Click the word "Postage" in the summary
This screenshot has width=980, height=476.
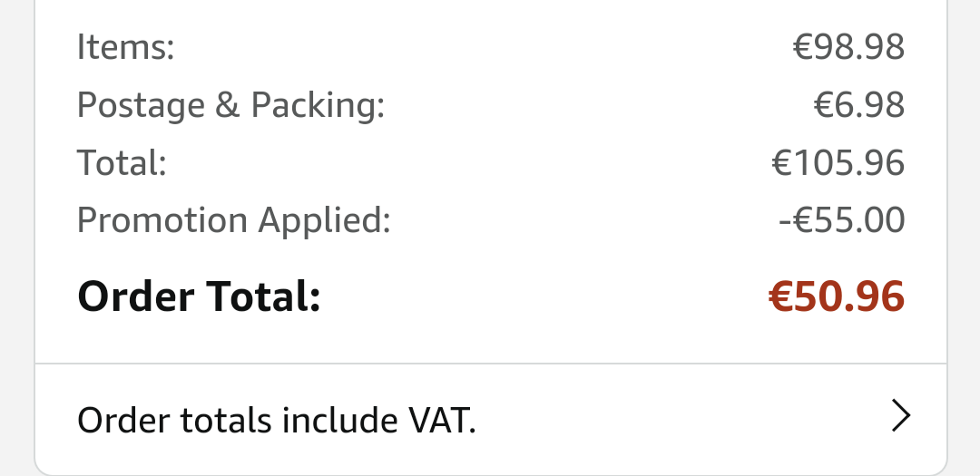coord(141,105)
